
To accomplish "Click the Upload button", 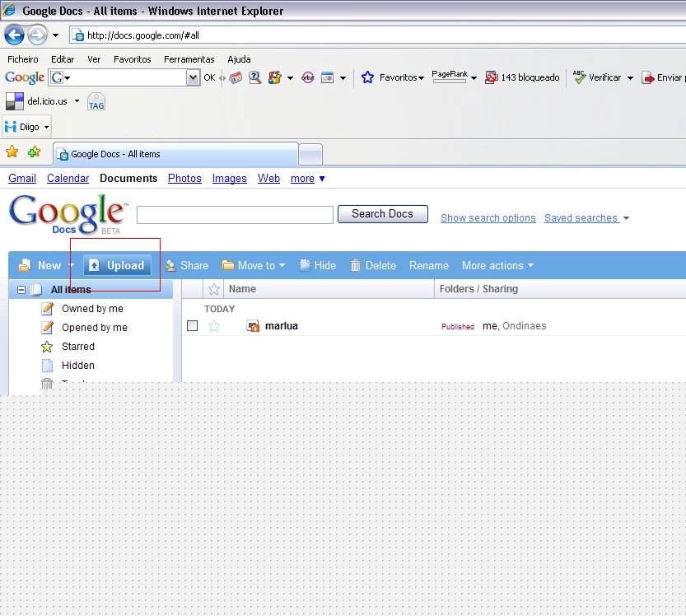I will tap(117, 265).
